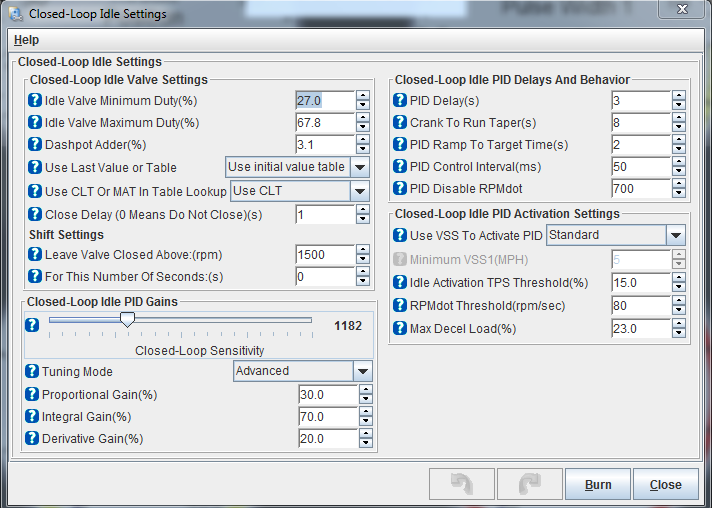712x508 pixels.
Task: Click the Crank To Run Taper field
Action: click(x=641, y=122)
